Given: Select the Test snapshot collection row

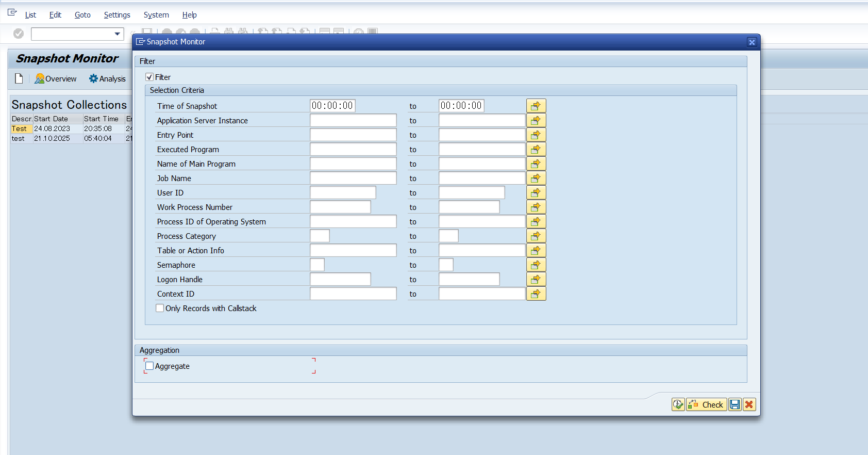Looking at the screenshot, I should [20, 128].
